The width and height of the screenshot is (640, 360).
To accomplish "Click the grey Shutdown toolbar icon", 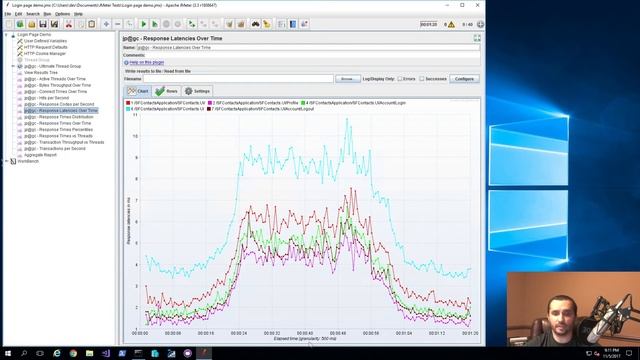I will click(x=178, y=24).
